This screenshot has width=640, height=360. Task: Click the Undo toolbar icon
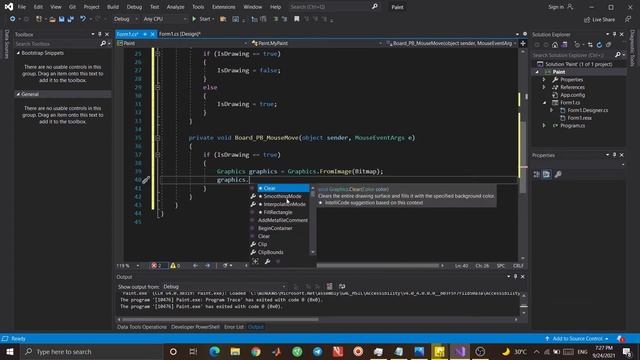83,19
